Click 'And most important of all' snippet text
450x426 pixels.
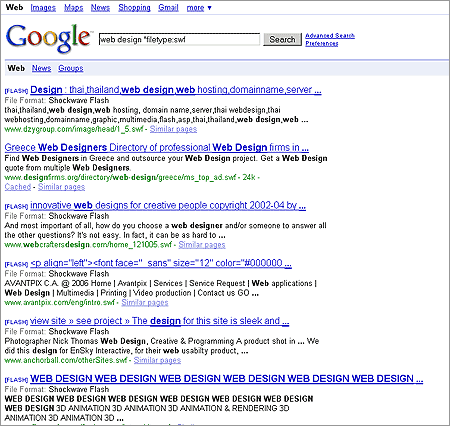pos(166,230)
